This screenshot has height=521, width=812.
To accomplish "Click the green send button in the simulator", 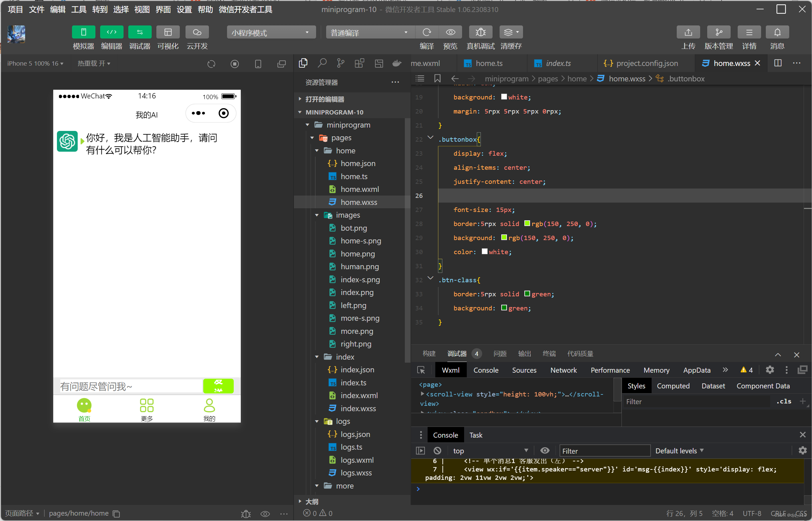I will (218, 386).
